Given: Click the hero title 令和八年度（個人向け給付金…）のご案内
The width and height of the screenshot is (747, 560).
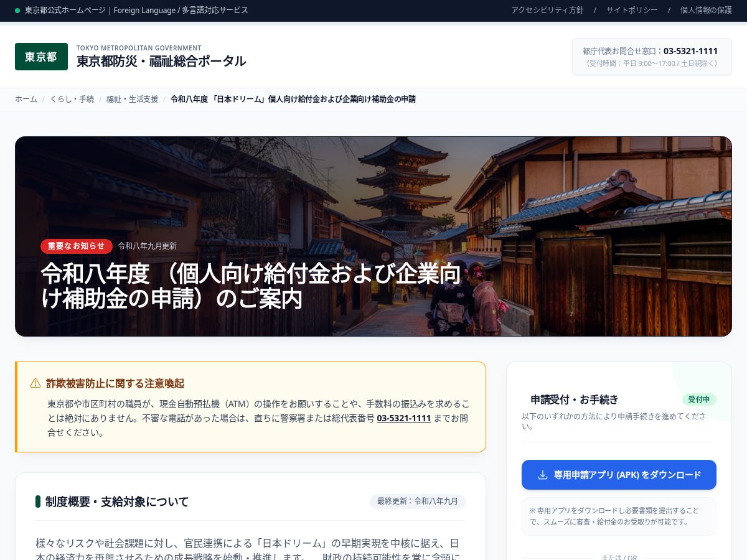Looking at the screenshot, I should click(251, 286).
